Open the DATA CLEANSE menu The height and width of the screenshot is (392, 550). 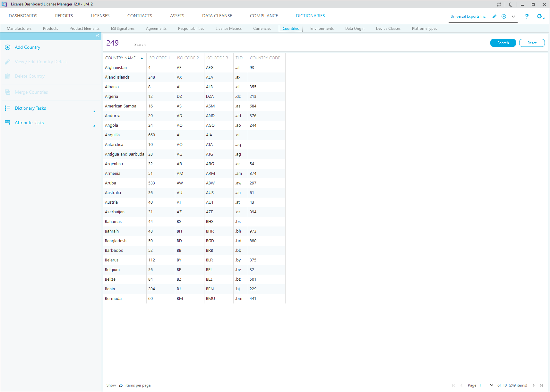point(217,16)
